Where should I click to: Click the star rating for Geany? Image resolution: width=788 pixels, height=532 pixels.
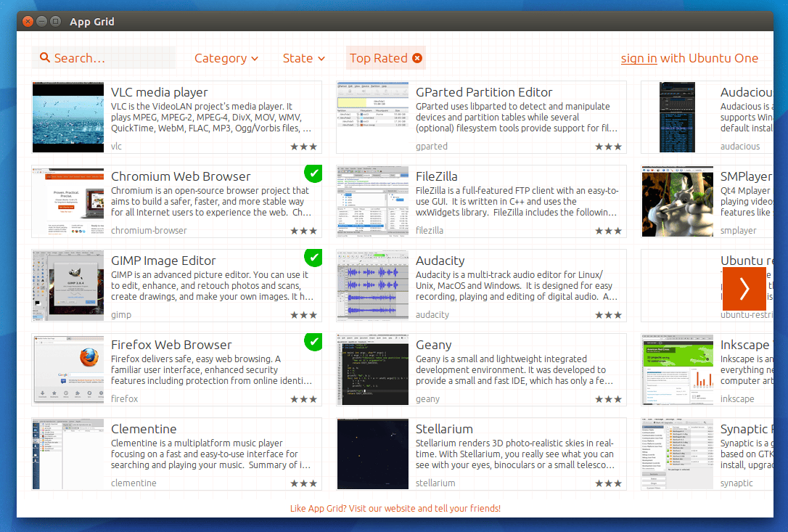[608, 398]
